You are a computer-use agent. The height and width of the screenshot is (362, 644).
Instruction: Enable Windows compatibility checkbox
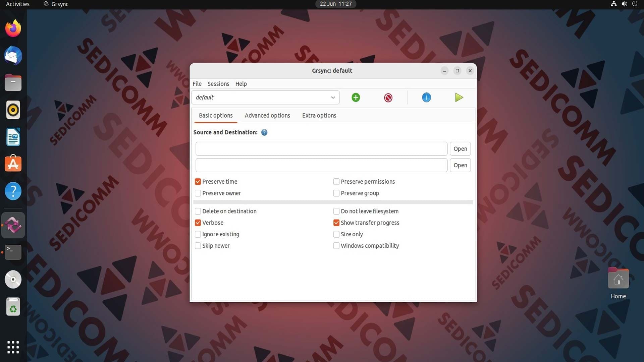click(336, 246)
